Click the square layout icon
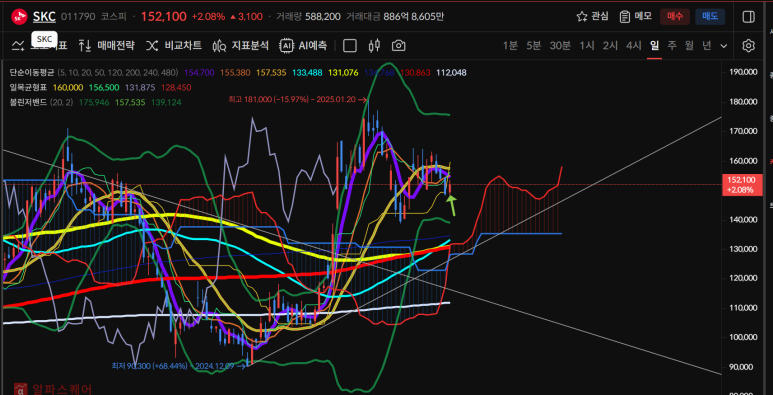773x395 pixels. (350, 46)
